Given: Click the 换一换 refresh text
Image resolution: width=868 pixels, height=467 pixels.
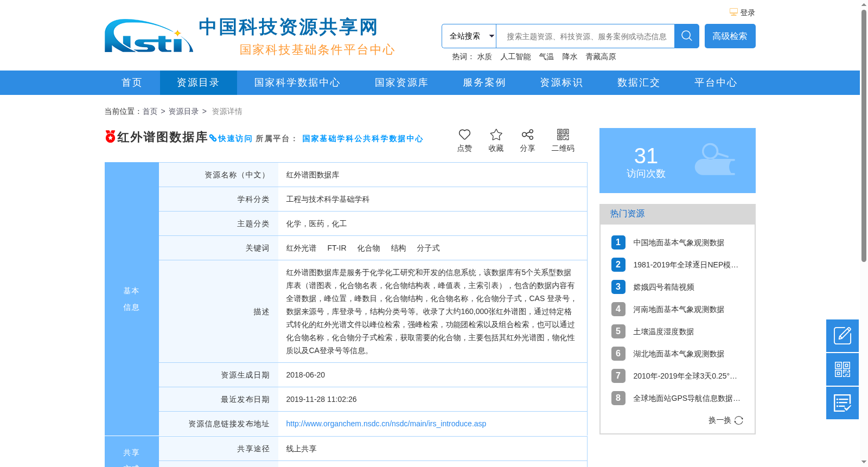Looking at the screenshot, I should 720,420.
